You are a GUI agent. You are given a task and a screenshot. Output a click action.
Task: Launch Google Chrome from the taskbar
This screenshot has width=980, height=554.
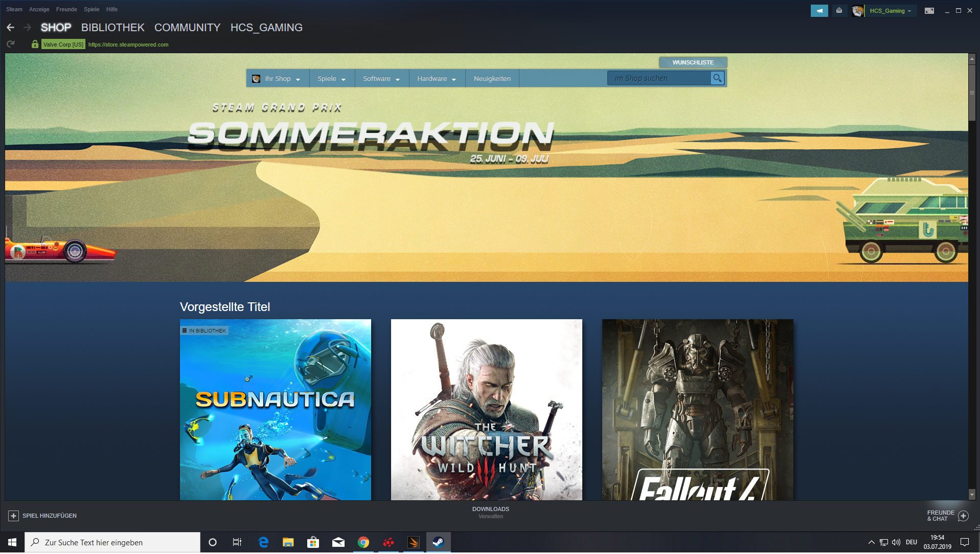(x=363, y=543)
